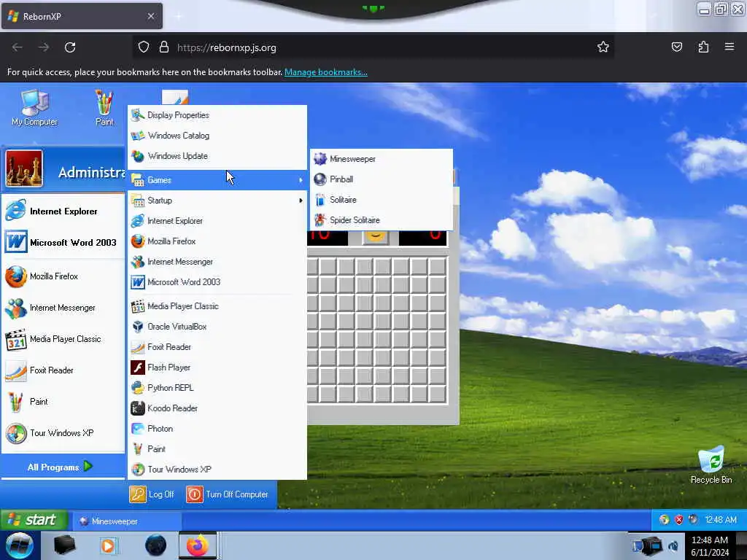747x560 pixels.
Task: Open a new browser tab
Action: [178, 16]
